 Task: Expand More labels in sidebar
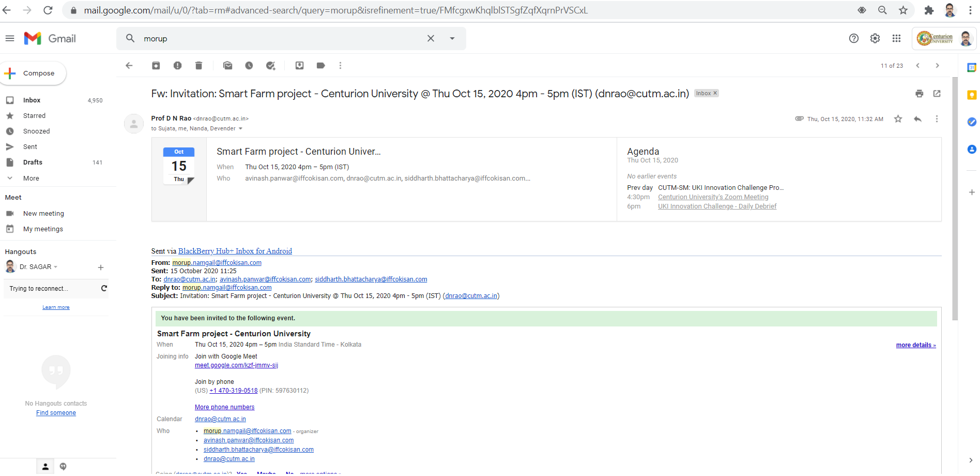(x=31, y=178)
